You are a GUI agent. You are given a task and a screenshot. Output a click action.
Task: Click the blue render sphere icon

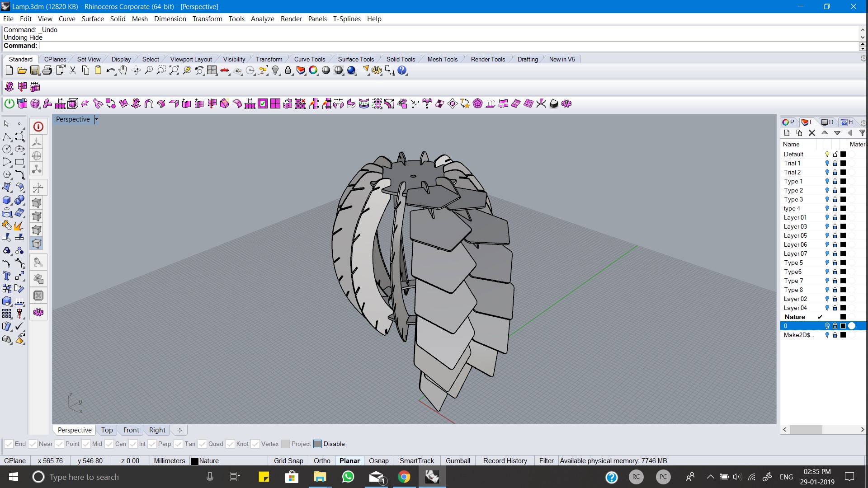pyautogui.click(x=351, y=70)
